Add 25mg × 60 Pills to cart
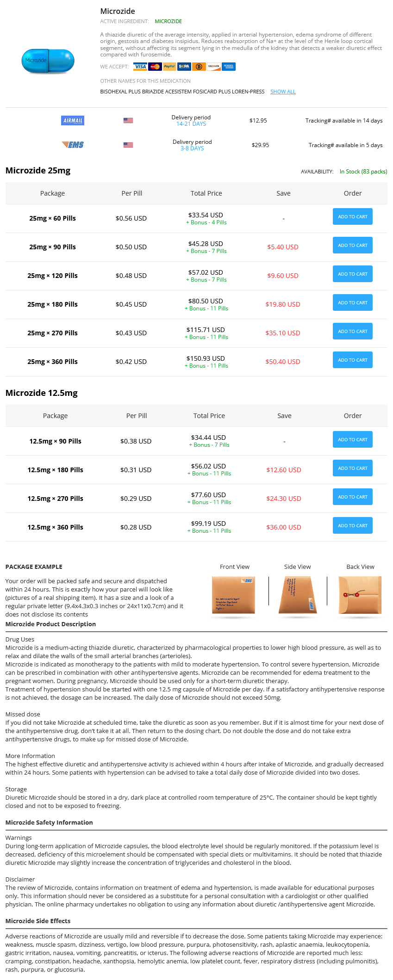The image size is (393, 980). 353,216
